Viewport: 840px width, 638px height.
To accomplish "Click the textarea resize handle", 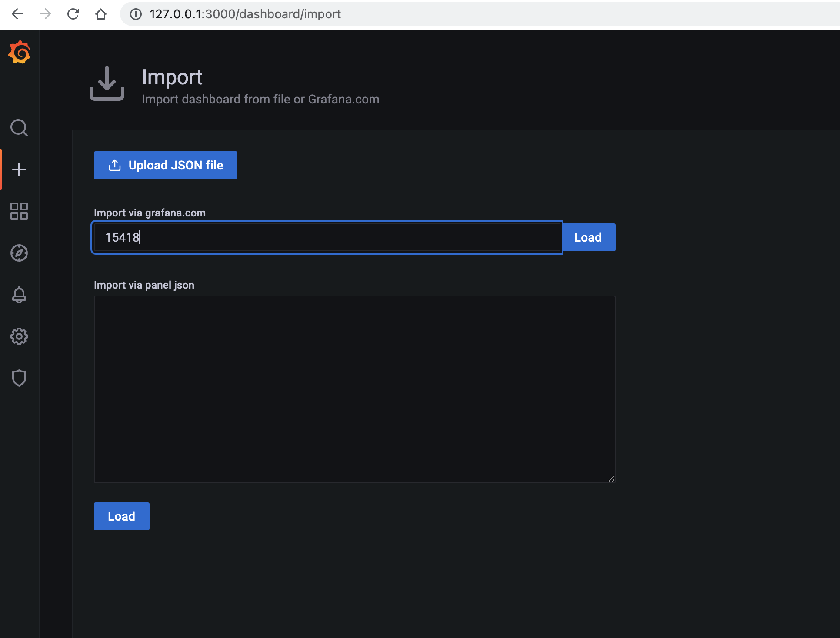I will tap(611, 478).
